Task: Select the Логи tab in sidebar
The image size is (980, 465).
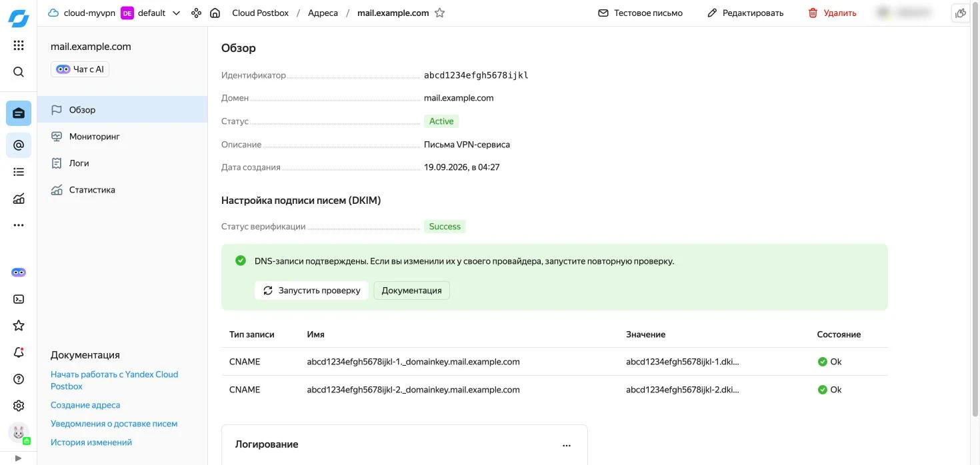Action: point(123,163)
